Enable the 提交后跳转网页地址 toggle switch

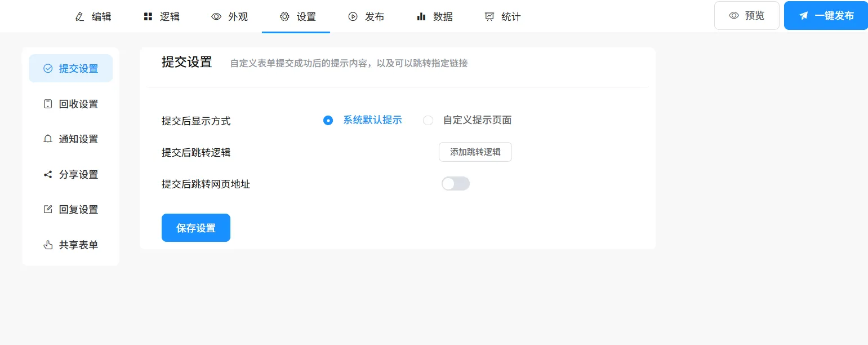click(455, 184)
